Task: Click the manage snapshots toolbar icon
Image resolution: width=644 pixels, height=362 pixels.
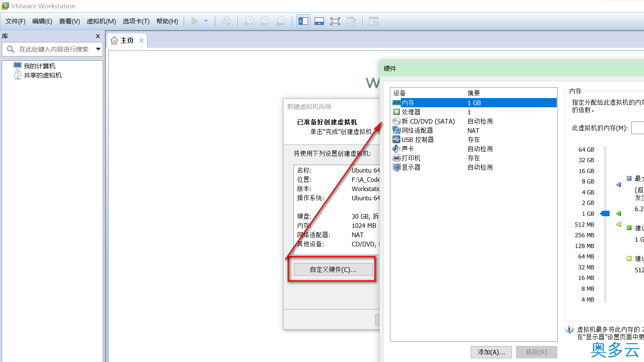Action: 281,21
